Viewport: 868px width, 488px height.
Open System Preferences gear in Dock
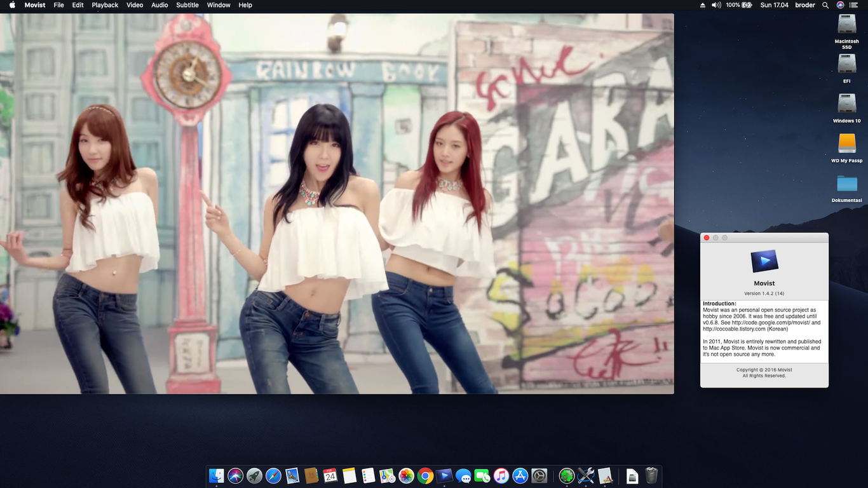pyautogui.click(x=539, y=475)
